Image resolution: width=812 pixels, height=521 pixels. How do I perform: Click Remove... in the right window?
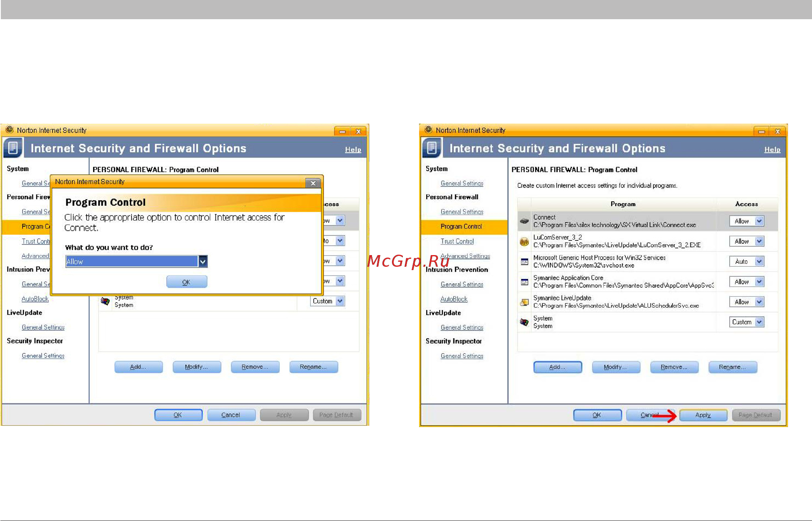pyautogui.click(x=674, y=367)
